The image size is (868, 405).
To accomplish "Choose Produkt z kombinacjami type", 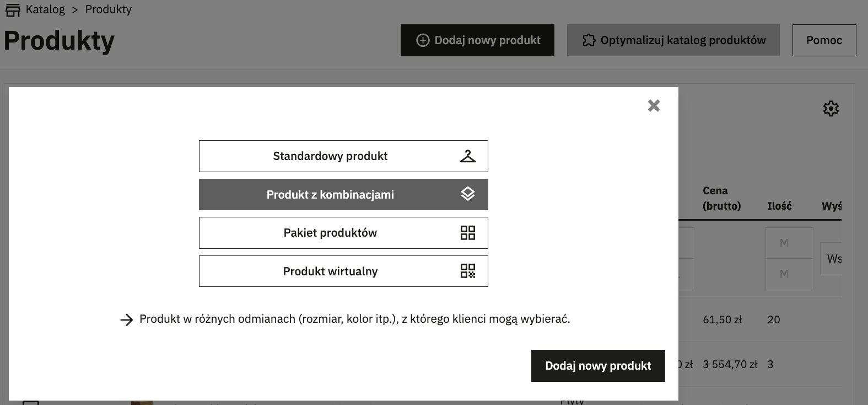I will tap(343, 194).
